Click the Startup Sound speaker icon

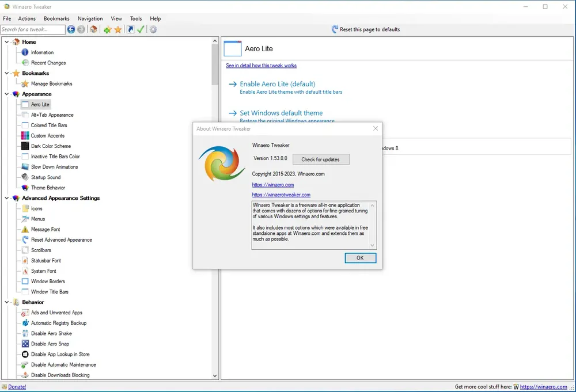pyautogui.click(x=25, y=177)
